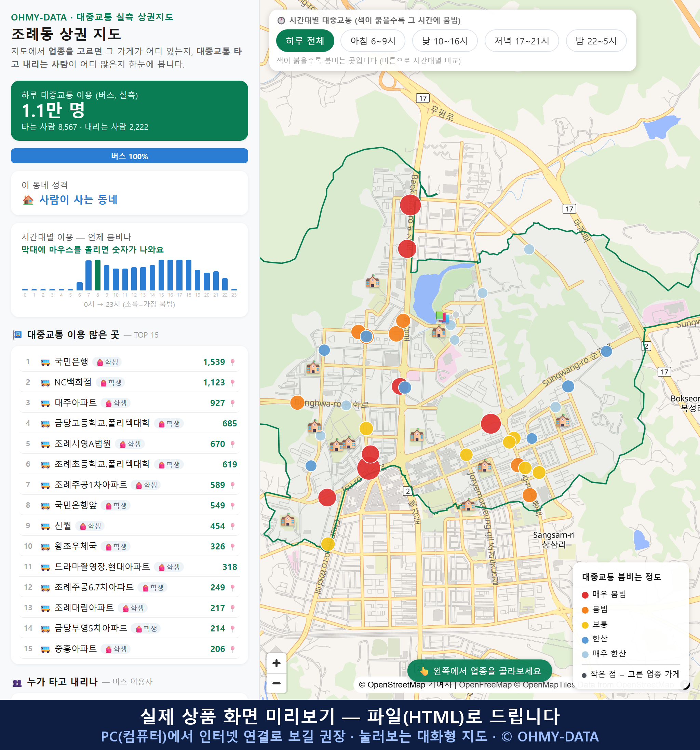Click the bus icon on 금당고등학교.폴리텍대학 row
The height and width of the screenshot is (750, 700).
point(45,424)
